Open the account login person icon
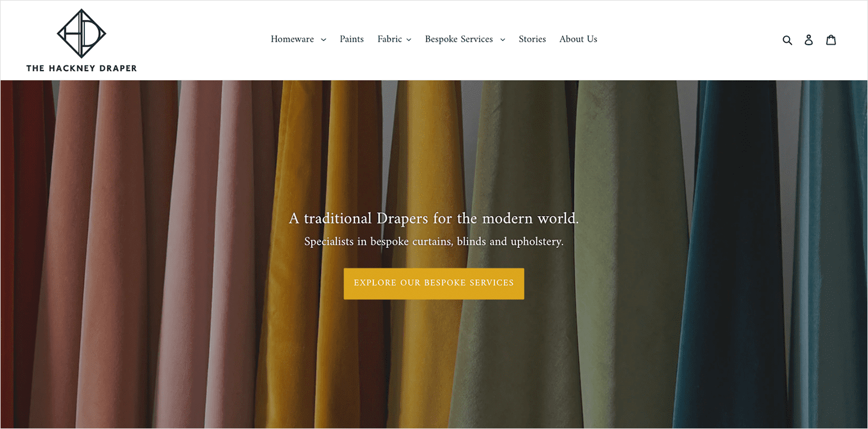This screenshot has height=429, width=868. tap(809, 40)
